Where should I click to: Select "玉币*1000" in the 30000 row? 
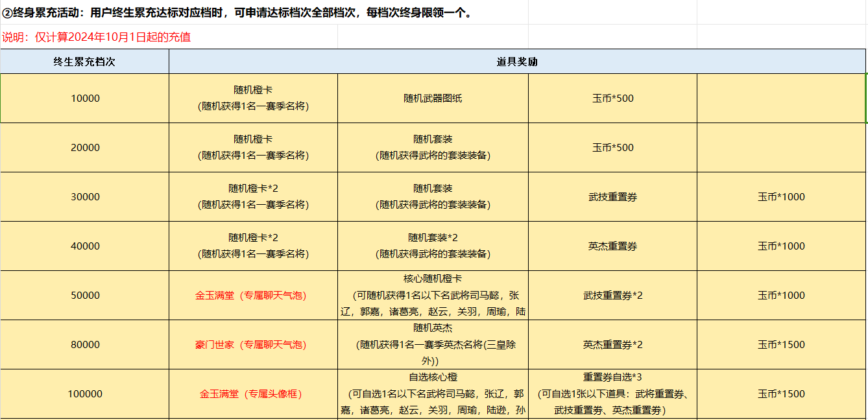point(781,197)
